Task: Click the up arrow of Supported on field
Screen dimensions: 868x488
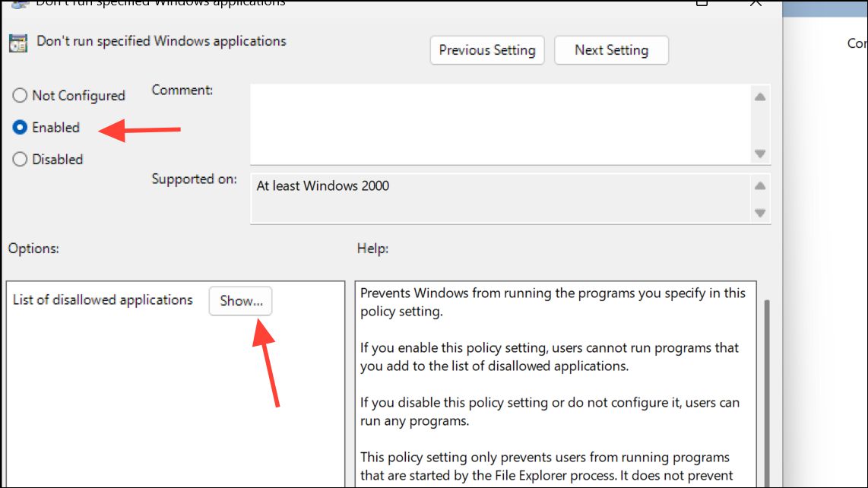Action: click(760, 184)
